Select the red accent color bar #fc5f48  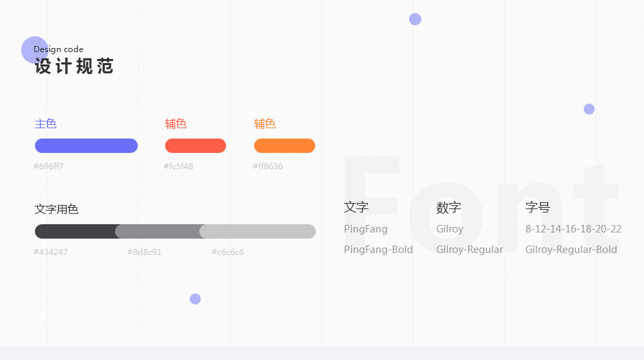195,145
